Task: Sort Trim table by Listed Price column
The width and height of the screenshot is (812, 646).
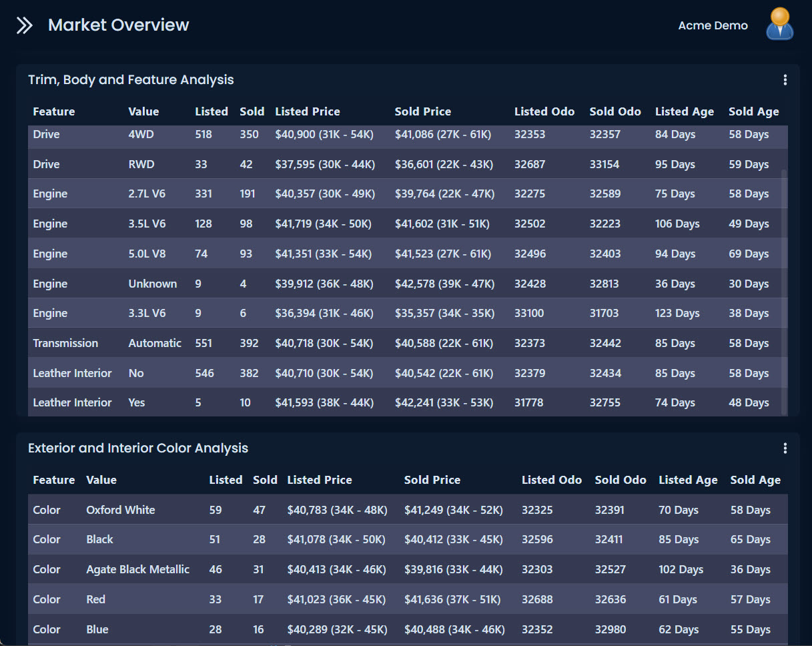Action: [x=308, y=111]
